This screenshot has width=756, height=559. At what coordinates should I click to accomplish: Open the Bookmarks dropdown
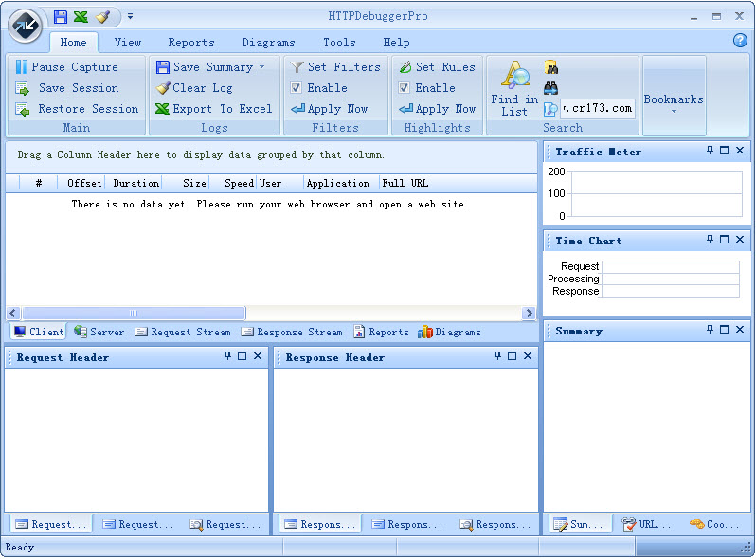click(674, 102)
